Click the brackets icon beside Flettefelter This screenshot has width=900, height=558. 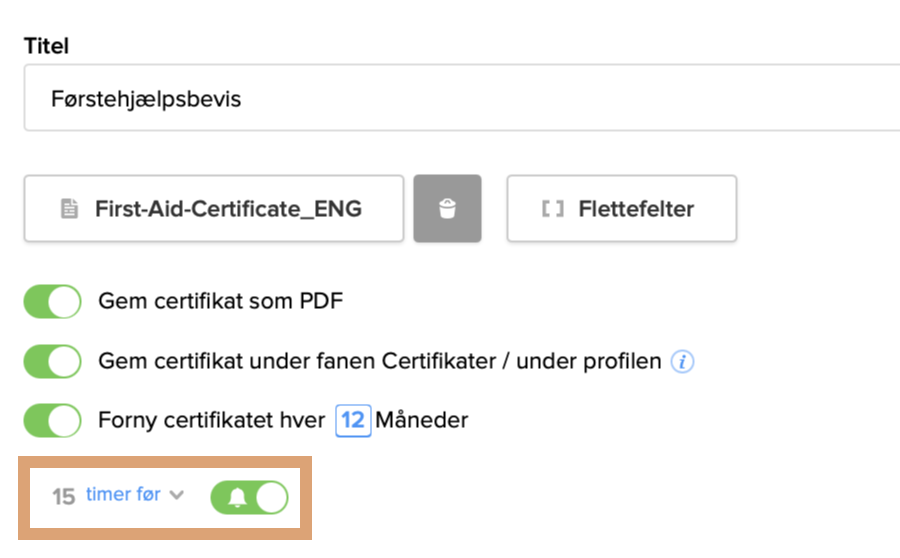pyautogui.click(x=552, y=210)
